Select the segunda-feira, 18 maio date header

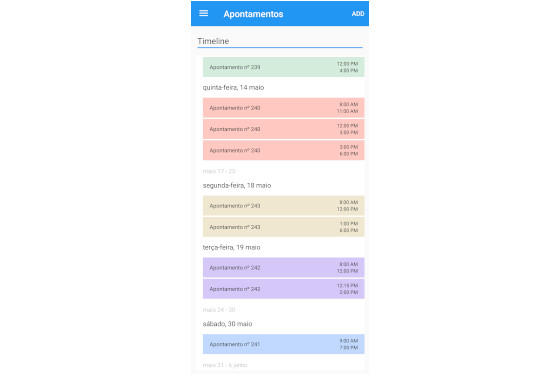(237, 185)
